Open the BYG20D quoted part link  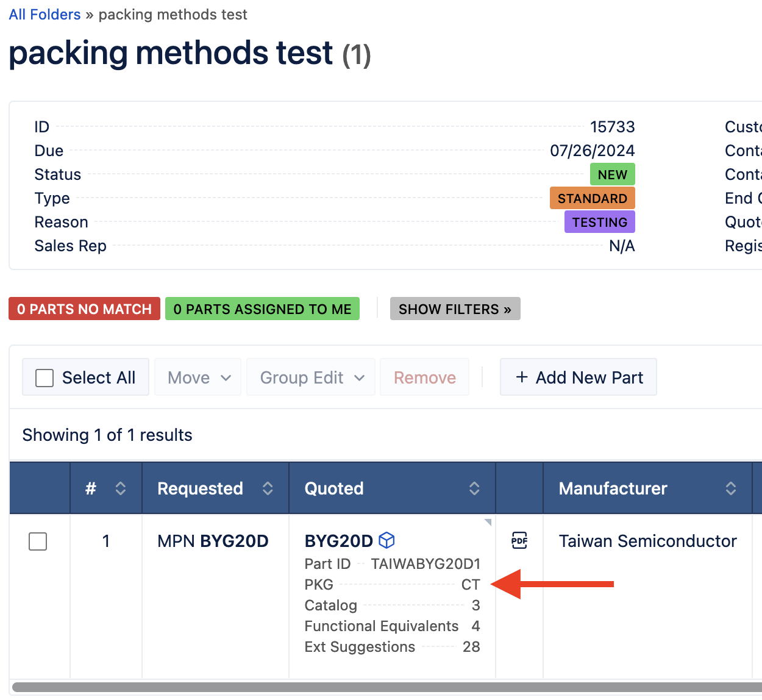click(x=338, y=541)
